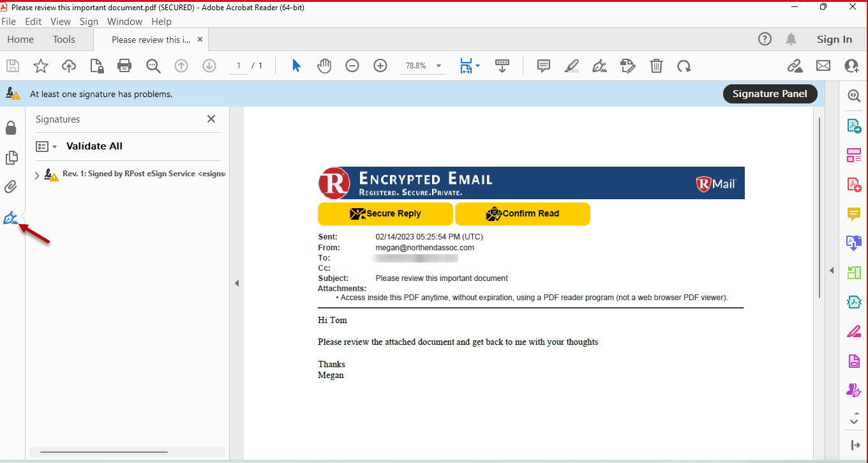Open the View menu

pyautogui.click(x=61, y=21)
